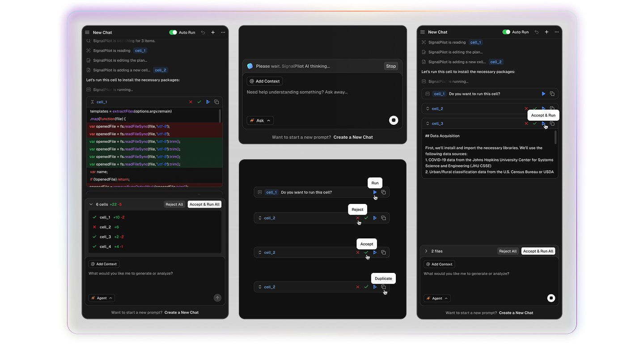The height and width of the screenshot is (348, 644).
Task: Collapse the 6 cells changes list
Action: coord(91,204)
